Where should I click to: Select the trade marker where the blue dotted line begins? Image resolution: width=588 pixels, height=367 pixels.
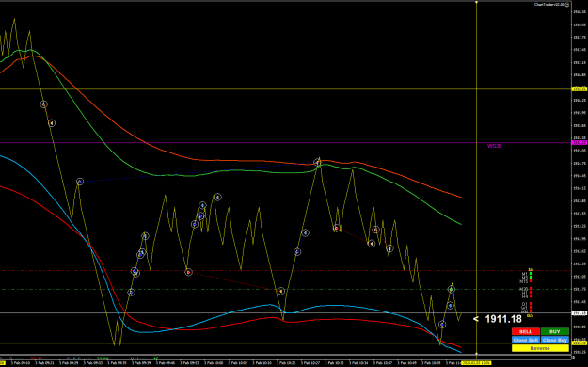tap(80, 182)
